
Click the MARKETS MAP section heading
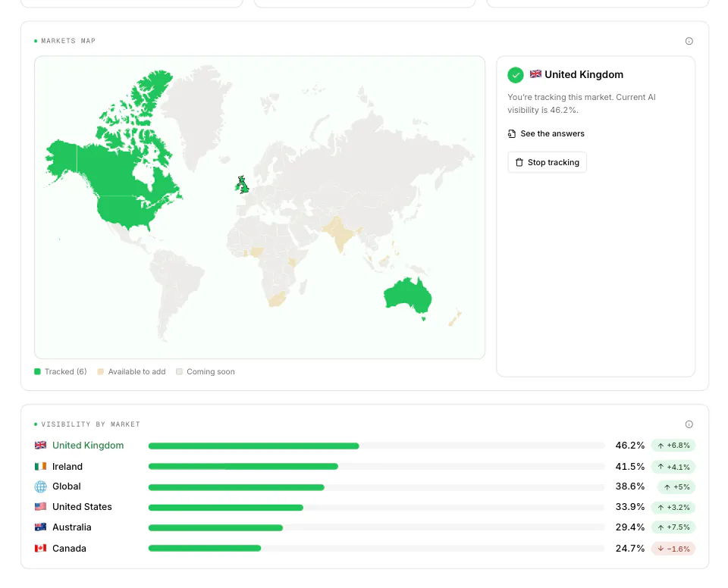coord(68,41)
